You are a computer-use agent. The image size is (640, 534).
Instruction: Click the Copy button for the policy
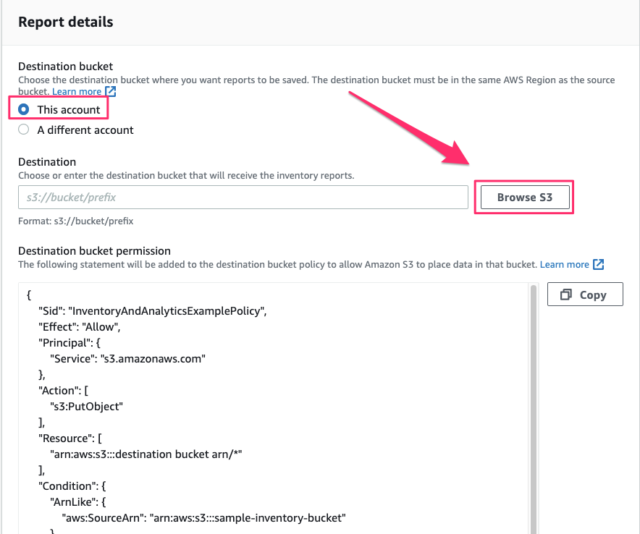[x=584, y=295]
